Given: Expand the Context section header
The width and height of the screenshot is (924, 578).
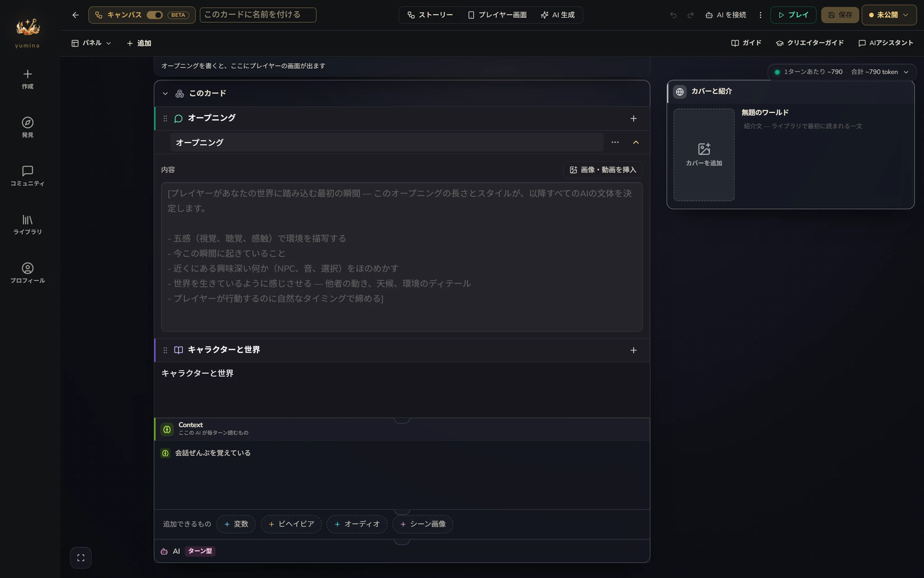Looking at the screenshot, I should (402, 429).
